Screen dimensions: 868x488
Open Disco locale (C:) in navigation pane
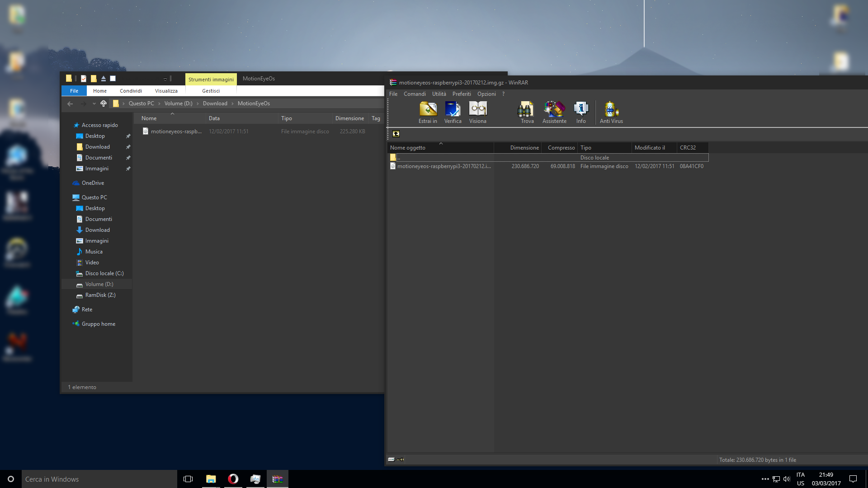[104, 273]
